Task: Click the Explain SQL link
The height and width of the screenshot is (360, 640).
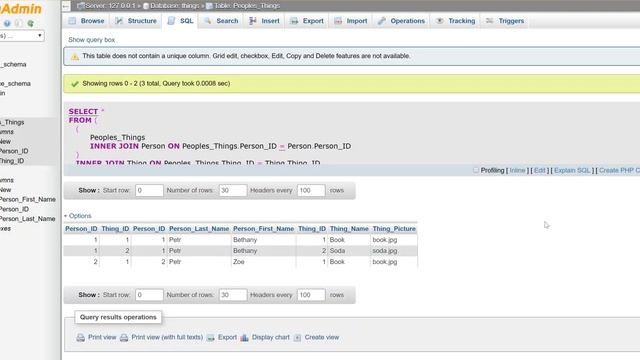Action: click(572, 171)
